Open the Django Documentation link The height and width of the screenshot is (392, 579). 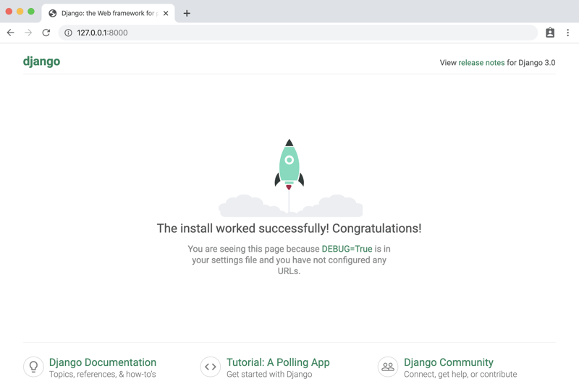(103, 362)
